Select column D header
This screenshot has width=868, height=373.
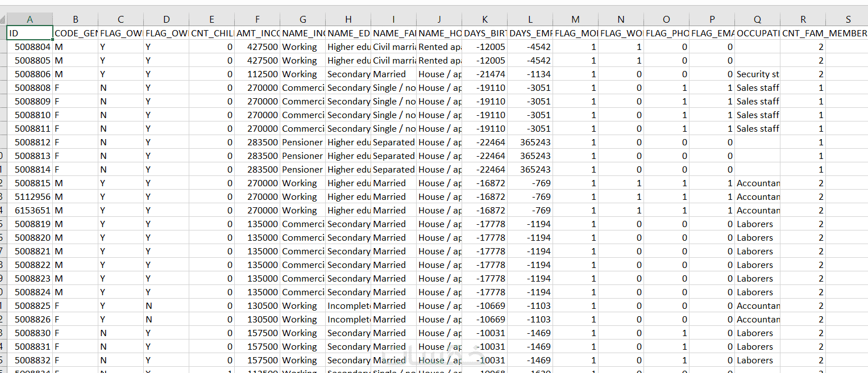(167, 19)
